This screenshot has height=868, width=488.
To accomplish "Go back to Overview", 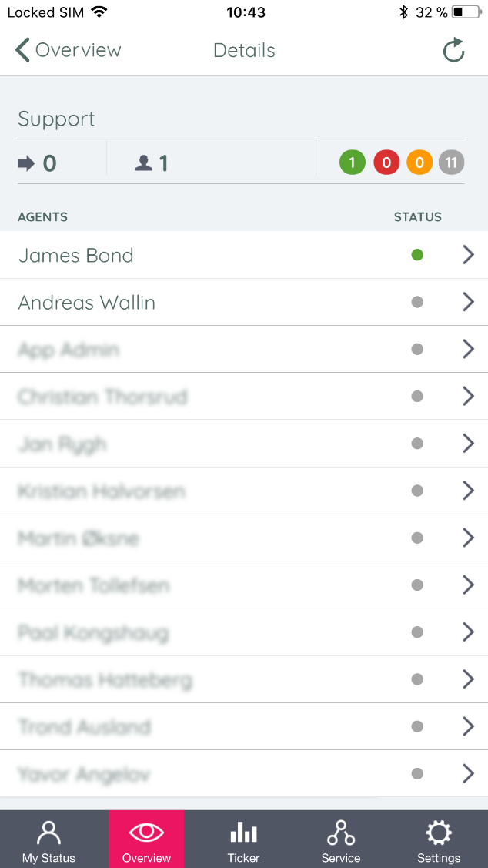I will [x=69, y=51].
